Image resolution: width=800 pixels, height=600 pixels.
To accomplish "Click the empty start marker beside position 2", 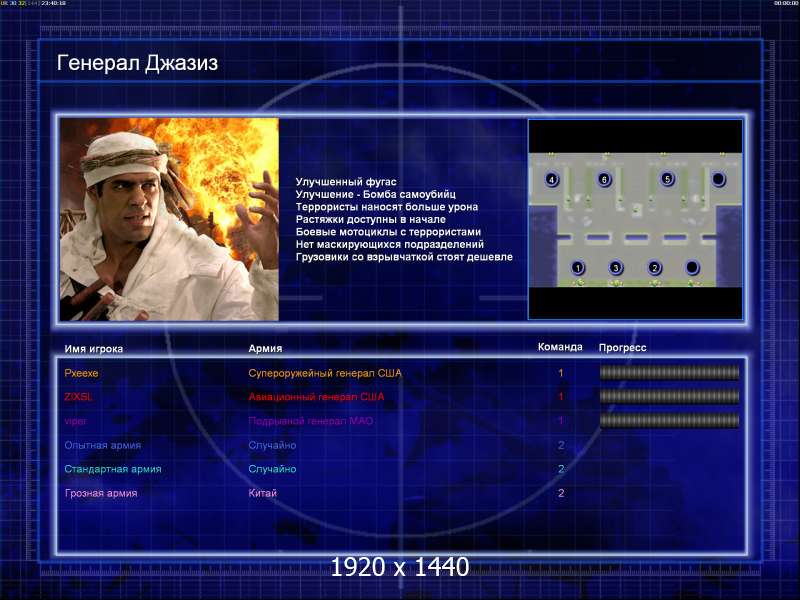I will [x=692, y=267].
